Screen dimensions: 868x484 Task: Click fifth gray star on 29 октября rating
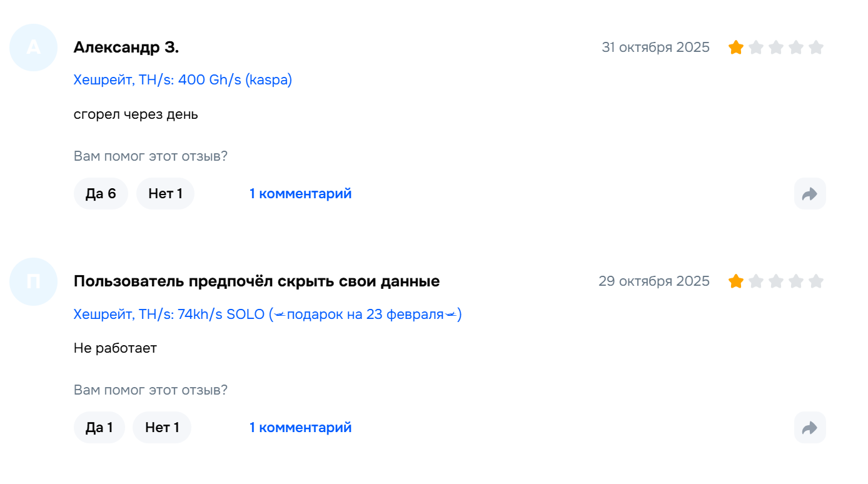[816, 281]
